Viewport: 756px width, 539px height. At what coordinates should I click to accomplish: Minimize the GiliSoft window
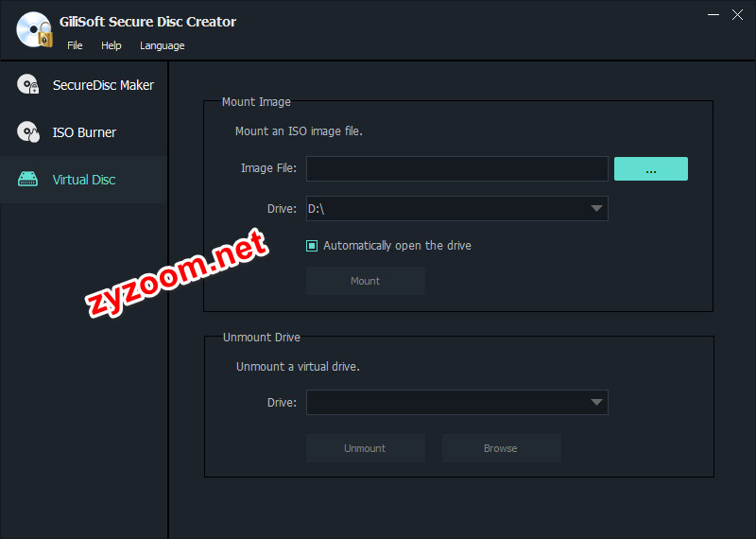coord(713,15)
